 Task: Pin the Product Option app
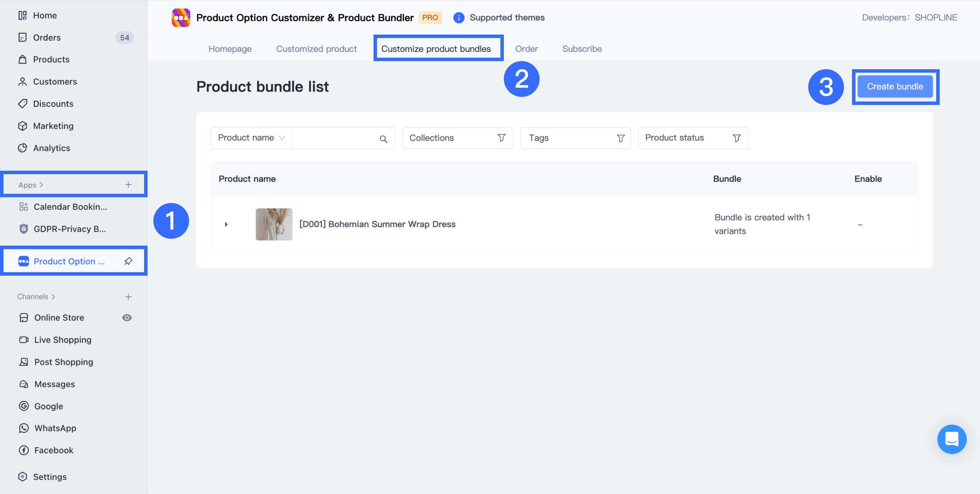click(128, 261)
